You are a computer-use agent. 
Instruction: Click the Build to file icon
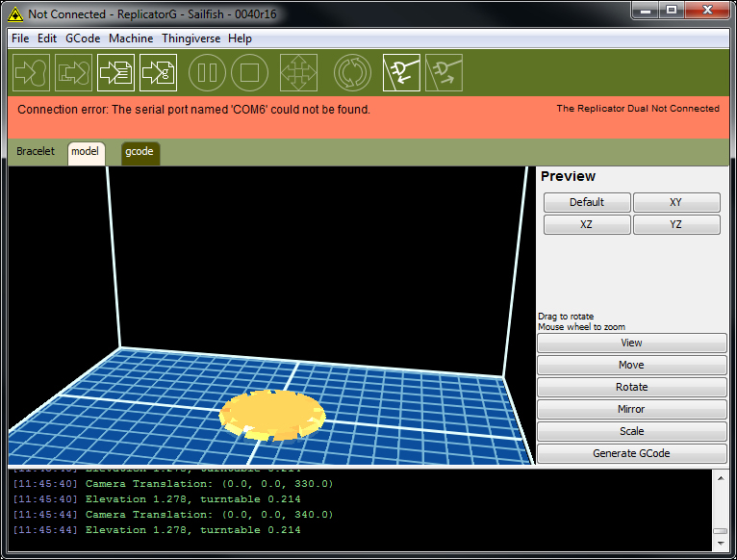click(115, 73)
